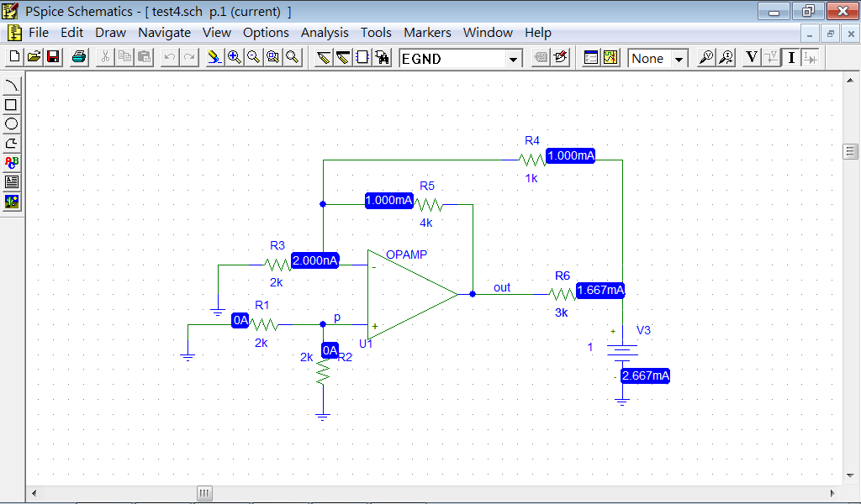The height and width of the screenshot is (504, 861).
Task: Select the Draw Text ABC tool
Action: (x=12, y=162)
